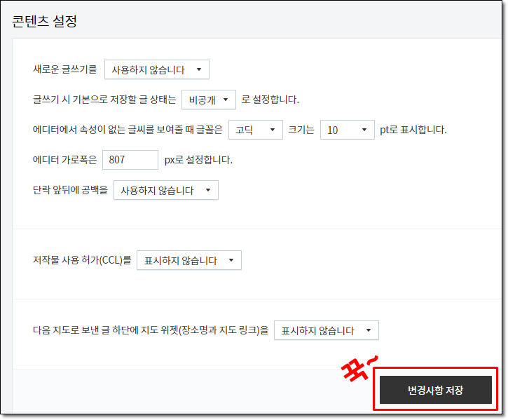Click the 글쓰기 시 기본으로 저장할 글 상태는 text
Screen dimensions: 508x420
point(104,100)
